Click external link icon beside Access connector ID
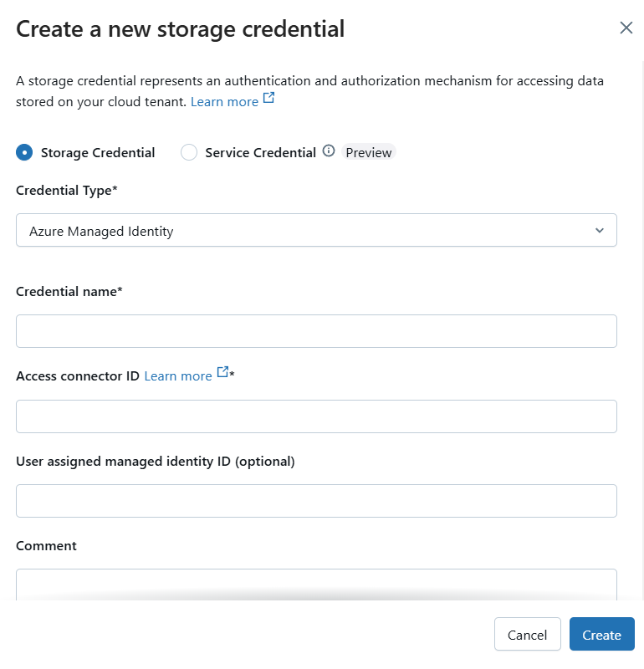This screenshot has height=669, width=644. pos(222,373)
